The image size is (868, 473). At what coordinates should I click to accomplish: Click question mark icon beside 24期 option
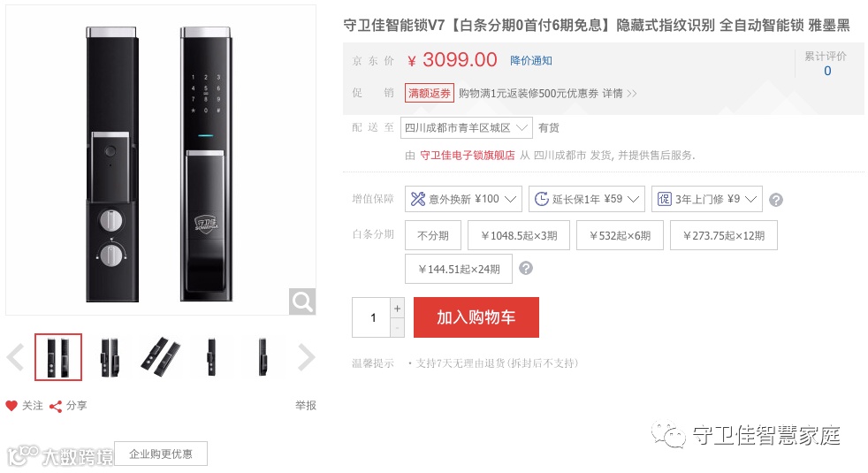coord(526,268)
